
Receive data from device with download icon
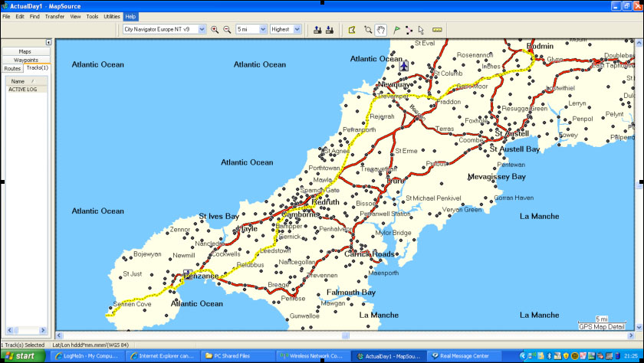click(x=330, y=30)
